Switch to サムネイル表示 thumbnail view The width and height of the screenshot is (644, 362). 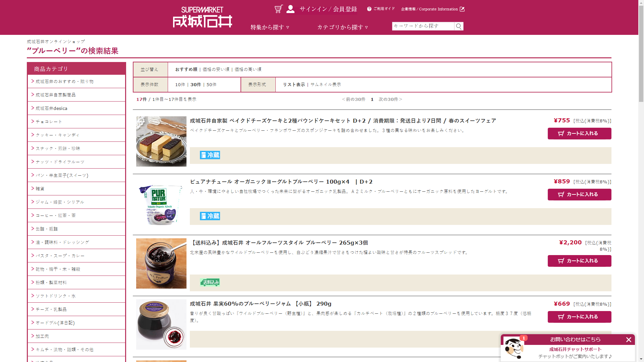325,85
